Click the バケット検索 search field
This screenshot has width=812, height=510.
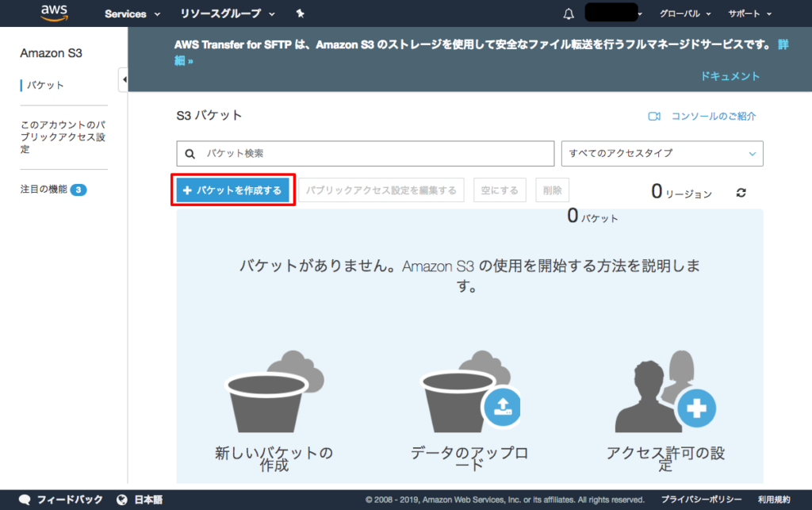click(x=365, y=154)
